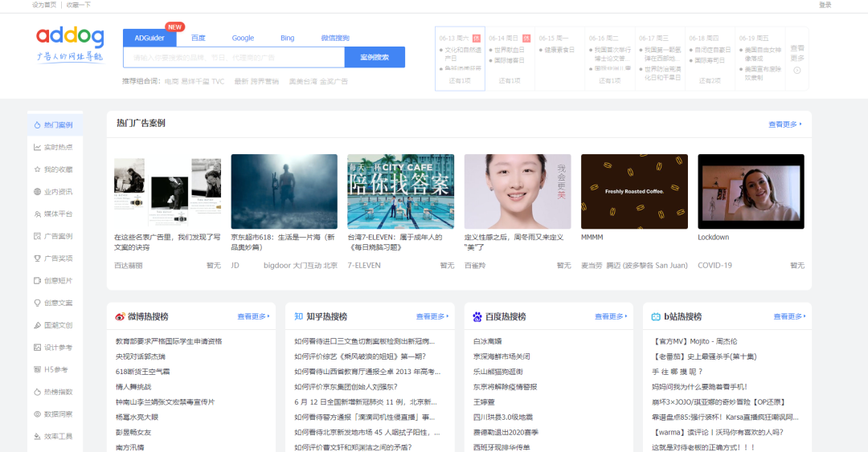Open 广告奖项 trophy item in sidebar

coord(55,259)
